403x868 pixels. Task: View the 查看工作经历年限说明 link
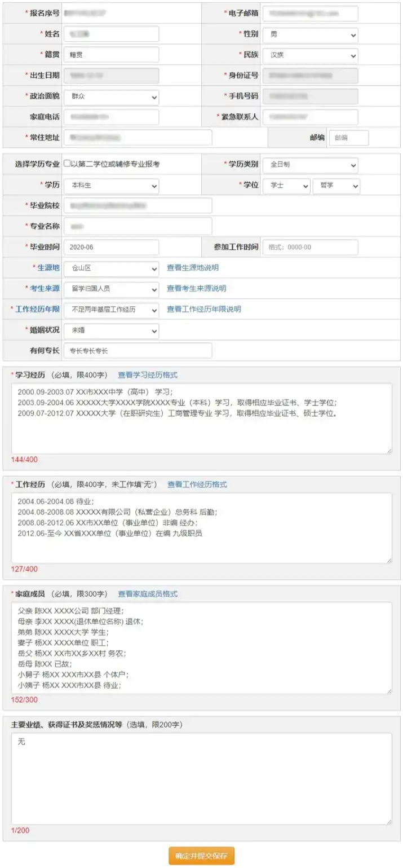(x=203, y=310)
